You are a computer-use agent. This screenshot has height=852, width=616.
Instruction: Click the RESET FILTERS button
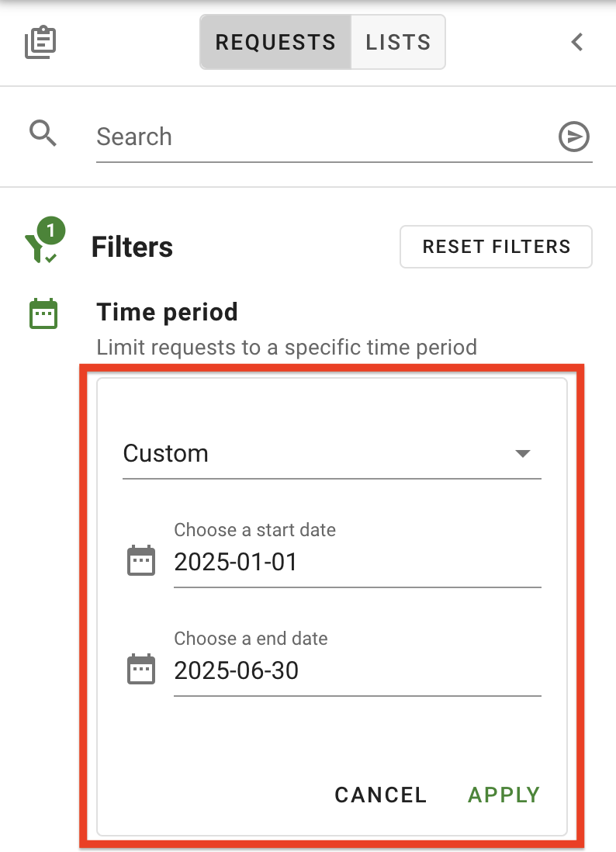[x=496, y=246]
